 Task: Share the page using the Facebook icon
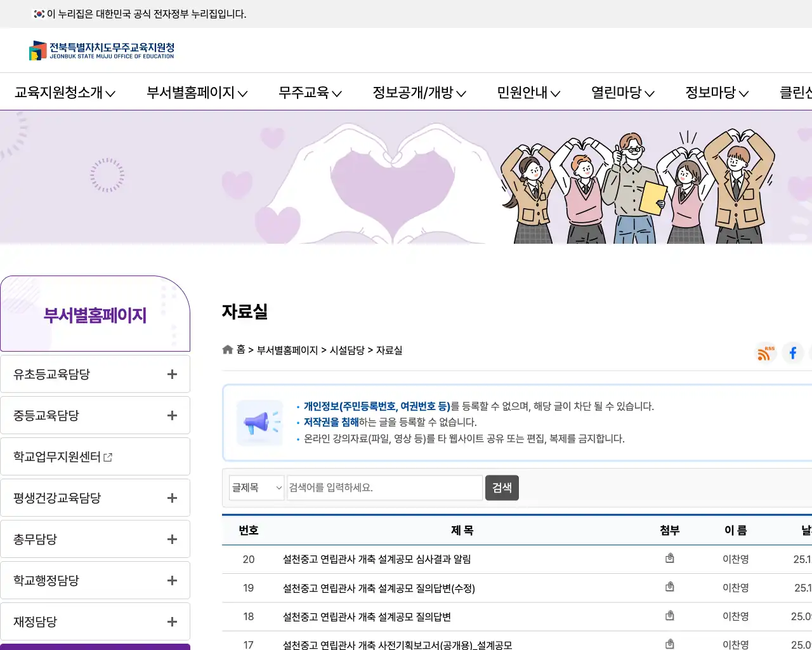[x=793, y=353]
